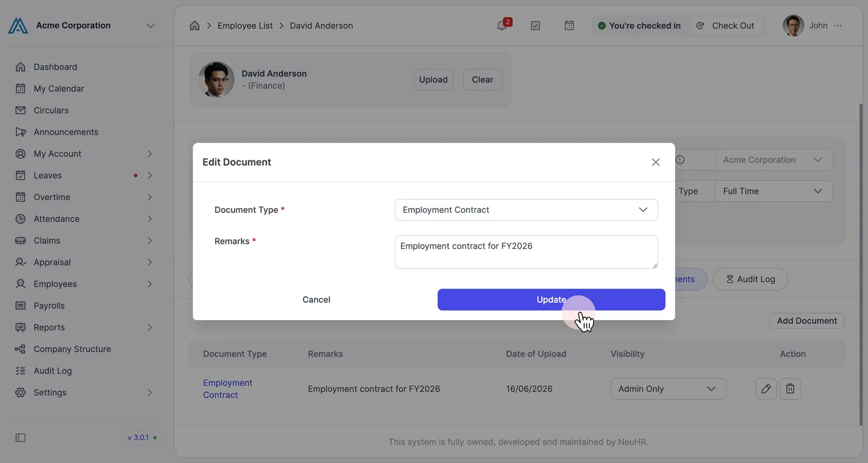Click into the Remarks text area
868x463 pixels.
pyautogui.click(x=526, y=252)
